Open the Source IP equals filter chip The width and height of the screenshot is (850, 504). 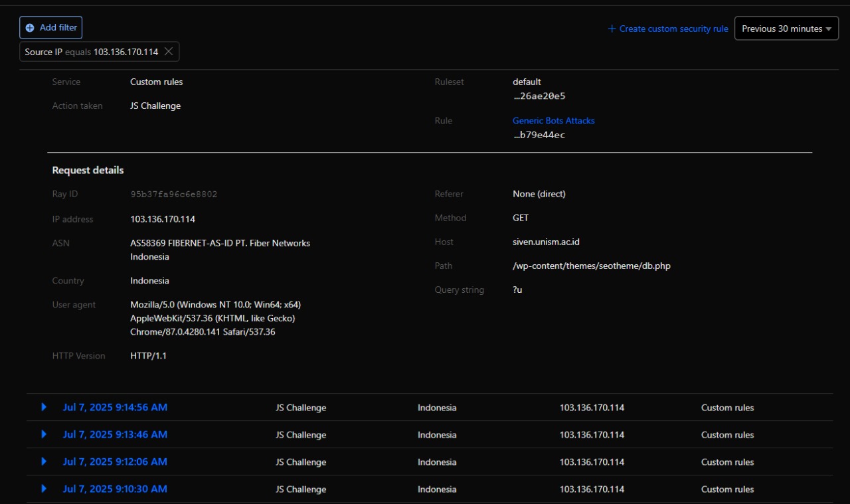(x=91, y=52)
